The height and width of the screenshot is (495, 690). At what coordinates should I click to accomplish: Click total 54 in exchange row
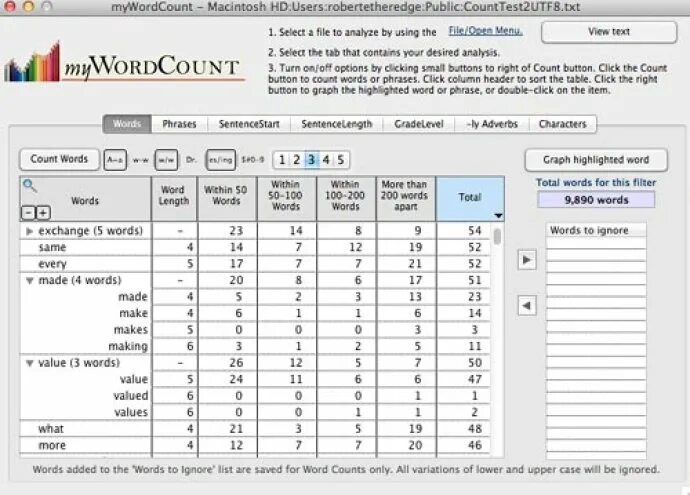click(x=474, y=231)
